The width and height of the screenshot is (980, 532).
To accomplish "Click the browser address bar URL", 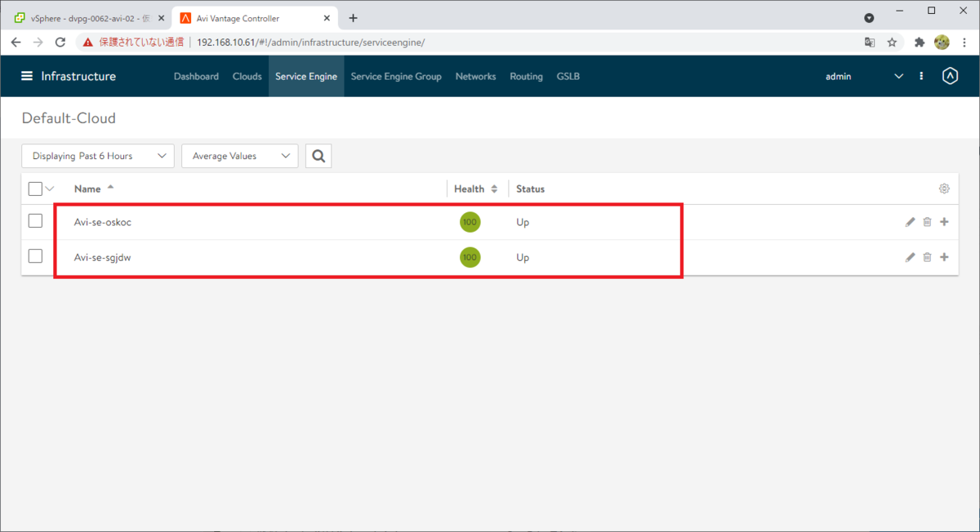I will [x=310, y=42].
